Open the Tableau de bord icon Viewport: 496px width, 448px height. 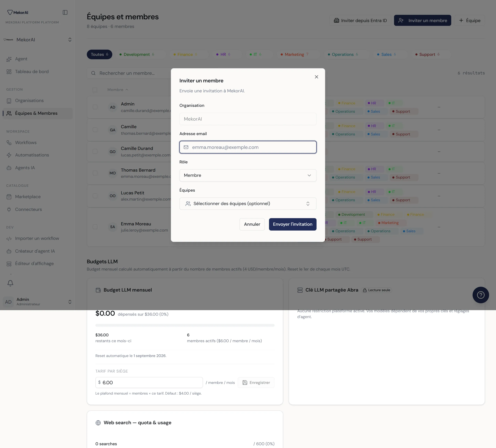click(9, 72)
